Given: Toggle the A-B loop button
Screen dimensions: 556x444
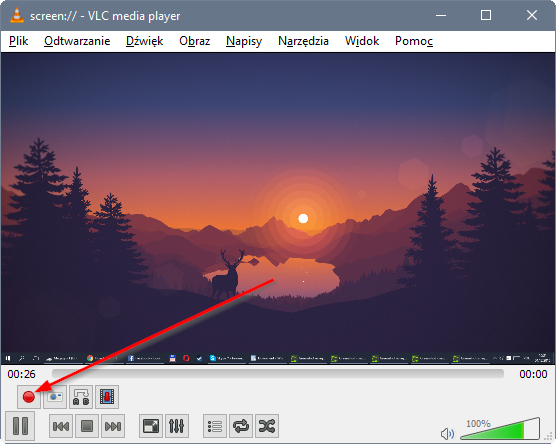Looking at the screenshot, I should coord(81,397).
